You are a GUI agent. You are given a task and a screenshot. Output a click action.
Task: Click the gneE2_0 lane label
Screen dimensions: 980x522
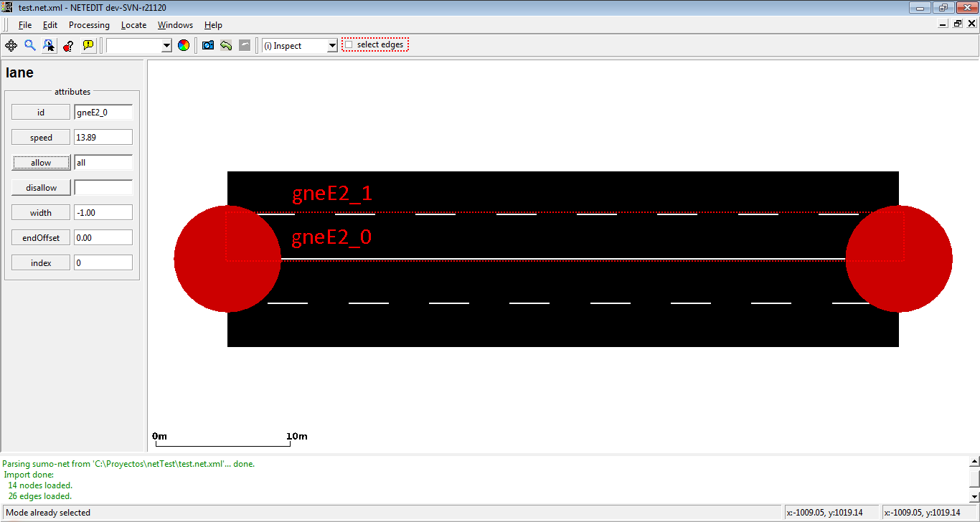[332, 237]
